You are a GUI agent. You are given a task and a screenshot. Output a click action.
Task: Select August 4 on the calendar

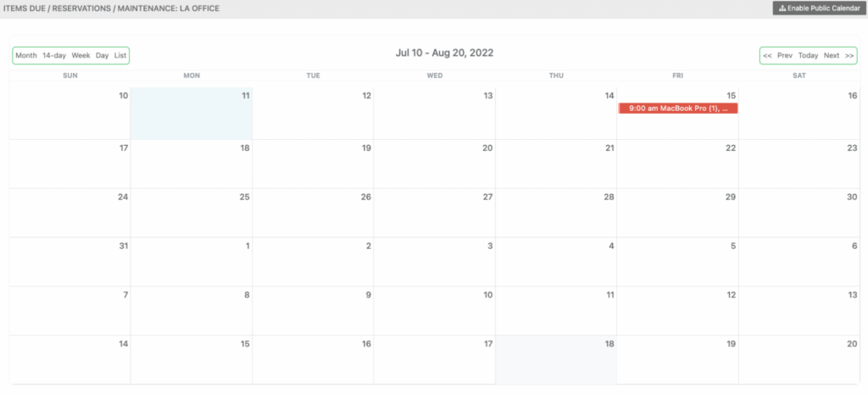pos(556,261)
